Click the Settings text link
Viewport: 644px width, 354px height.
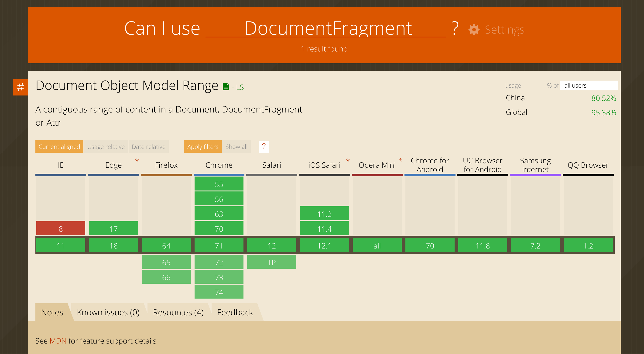point(504,30)
